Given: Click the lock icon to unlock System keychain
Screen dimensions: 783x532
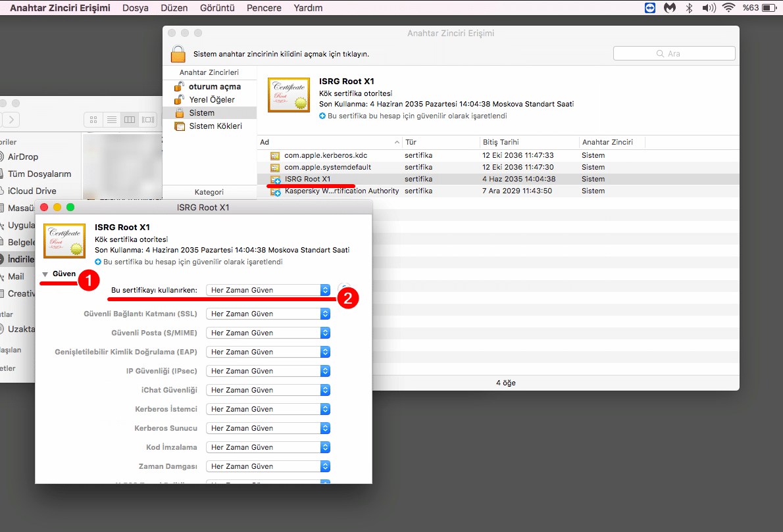Looking at the screenshot, I should tap(178, 53).
